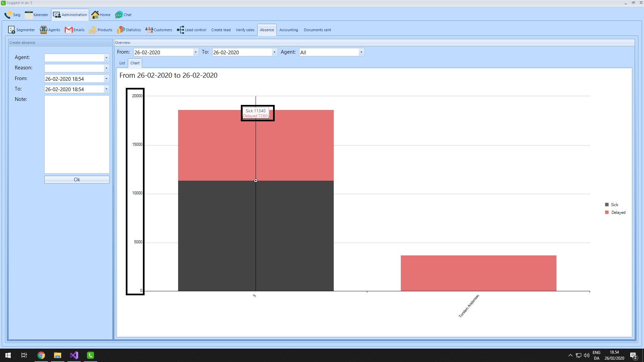Click the Segmenter icon
The image size is (644, 362).
tap(11, 30)
